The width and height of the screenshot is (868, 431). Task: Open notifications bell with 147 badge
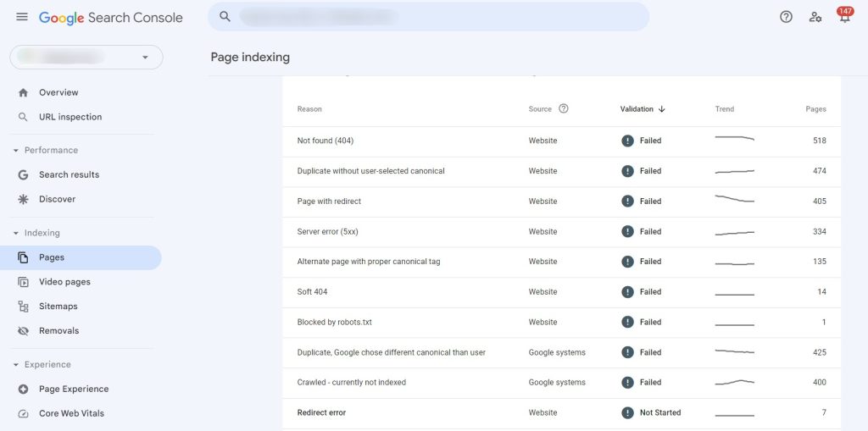pos(845,15)
